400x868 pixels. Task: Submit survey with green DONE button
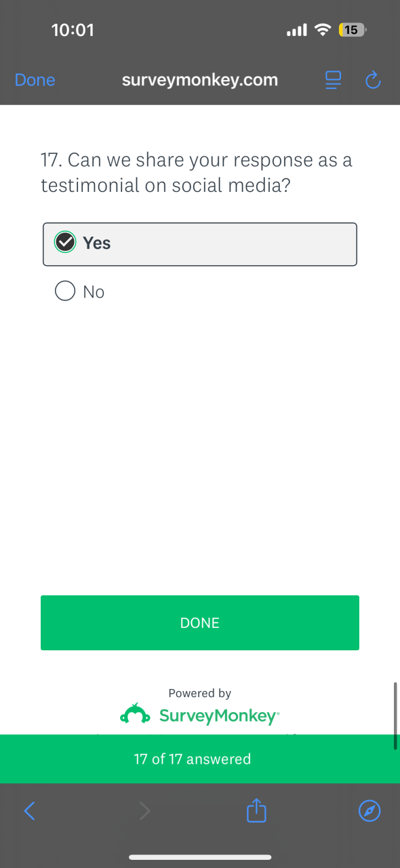(200, 623)
